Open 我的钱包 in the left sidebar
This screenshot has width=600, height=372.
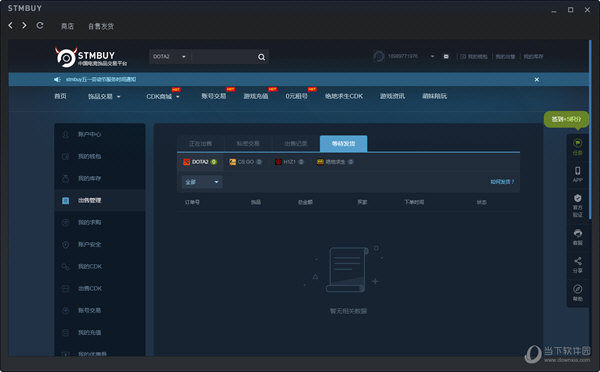[x=100, y=156]
